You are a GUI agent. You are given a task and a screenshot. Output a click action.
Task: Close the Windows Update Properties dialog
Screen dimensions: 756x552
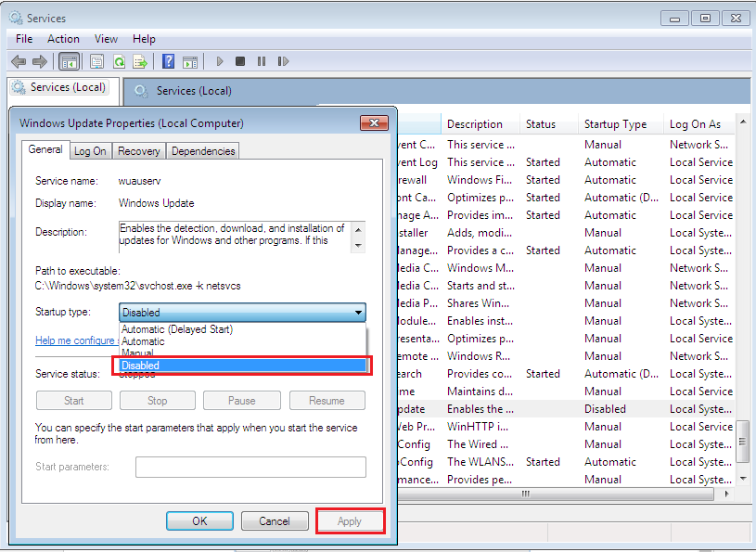[x=374, y=123]
